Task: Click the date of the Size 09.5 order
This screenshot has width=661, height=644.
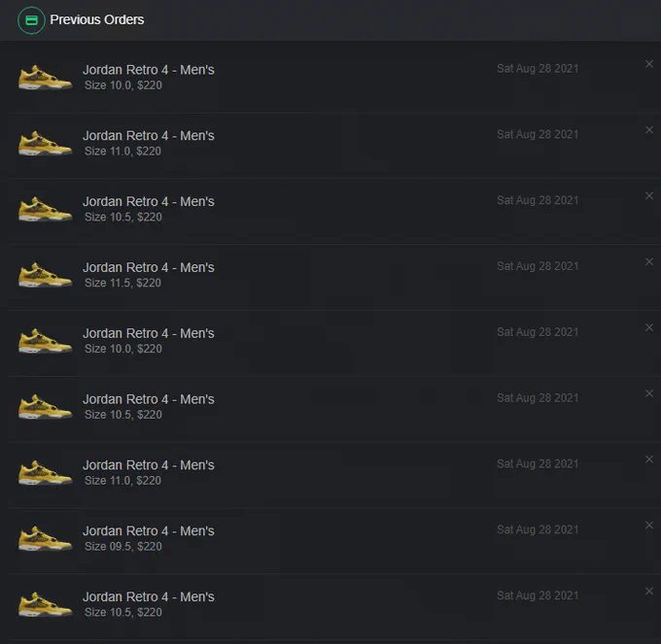Action: coord(538,529)
